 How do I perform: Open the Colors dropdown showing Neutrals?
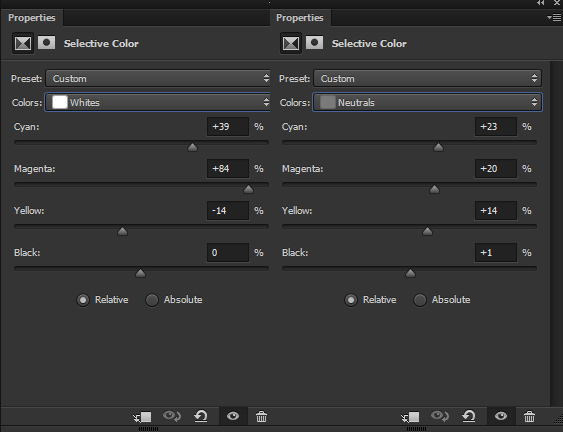coord(427,102)
